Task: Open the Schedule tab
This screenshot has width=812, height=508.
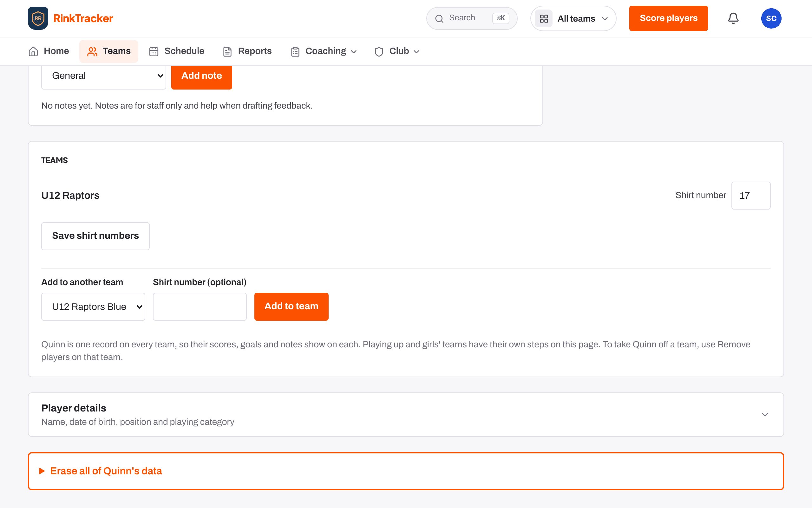Action: coord(177,51)
